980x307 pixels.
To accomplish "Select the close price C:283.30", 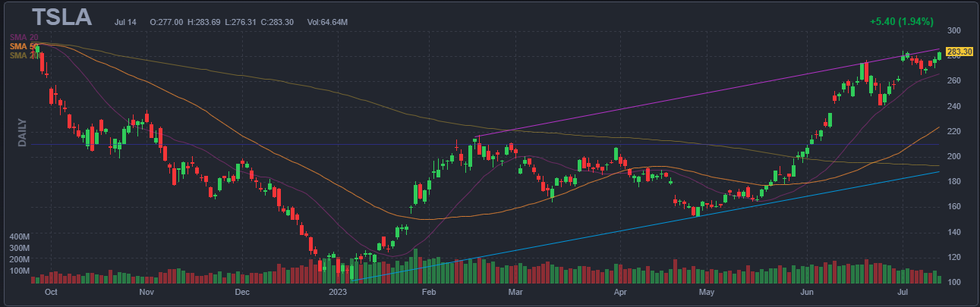I will coord(278,22).
